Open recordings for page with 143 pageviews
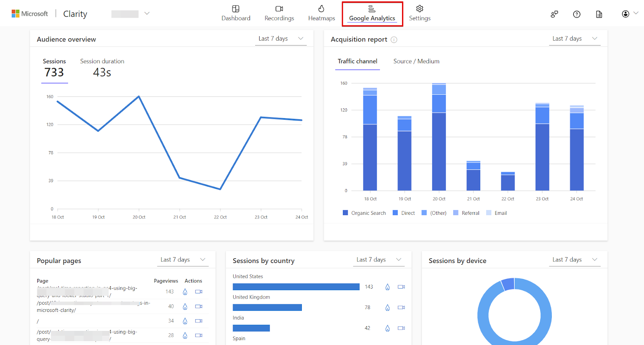 pos(199,292)
